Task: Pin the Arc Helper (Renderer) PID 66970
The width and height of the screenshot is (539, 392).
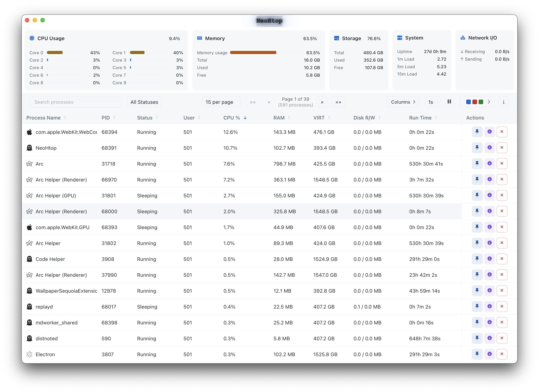Action: point(477,180)
